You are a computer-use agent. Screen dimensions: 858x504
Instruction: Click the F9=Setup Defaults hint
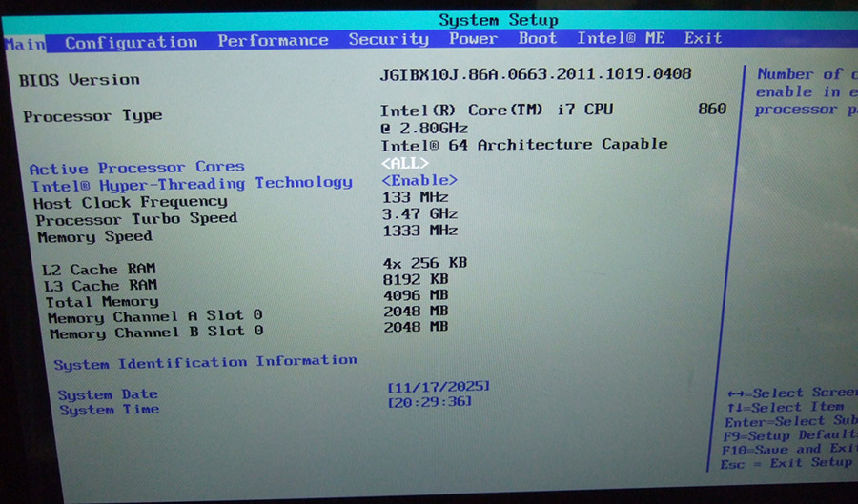pos(790,435)
